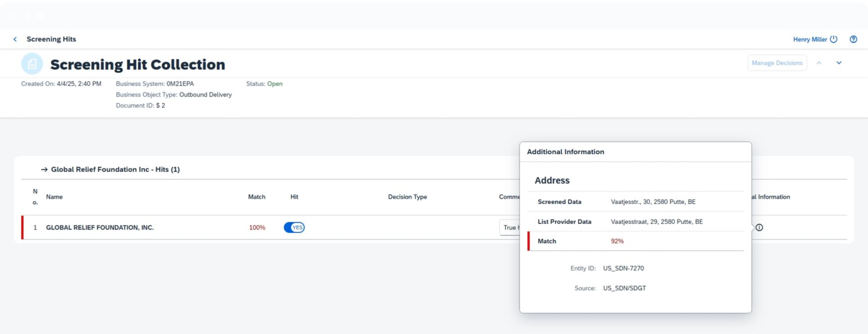Open help via the question mark icon

[853, 39]
